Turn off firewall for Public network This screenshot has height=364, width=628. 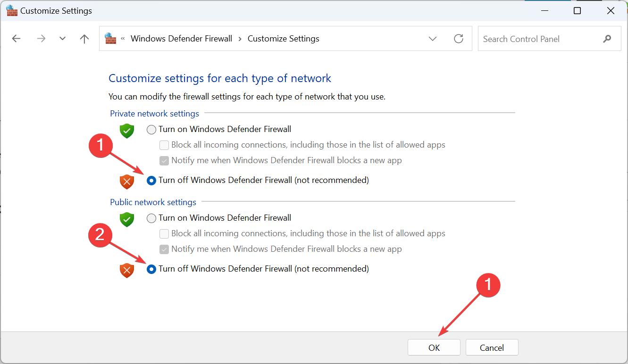[151, 269]
